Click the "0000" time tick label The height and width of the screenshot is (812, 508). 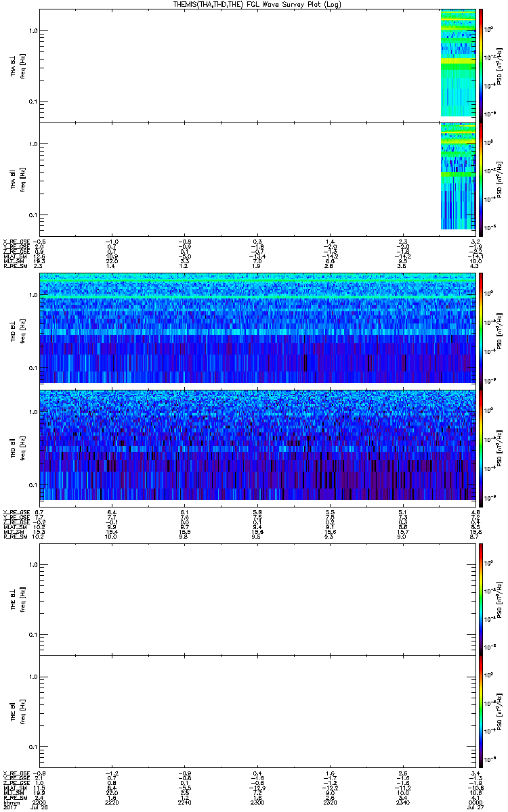[475, 801]
